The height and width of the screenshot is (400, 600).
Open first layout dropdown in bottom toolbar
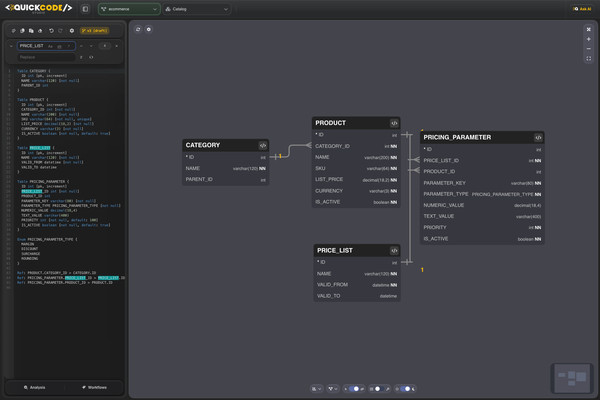tap(316, 389)
